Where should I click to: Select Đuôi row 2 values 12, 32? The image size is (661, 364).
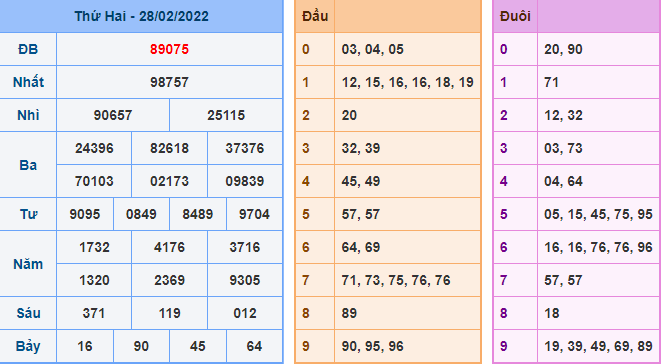pos(563,115)
